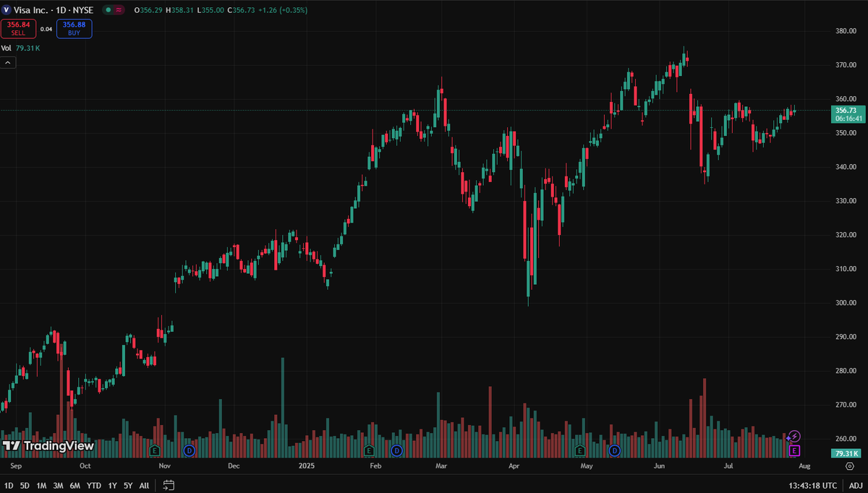Click the Dec label on time axis
The image size is (868, 493).
234,466
